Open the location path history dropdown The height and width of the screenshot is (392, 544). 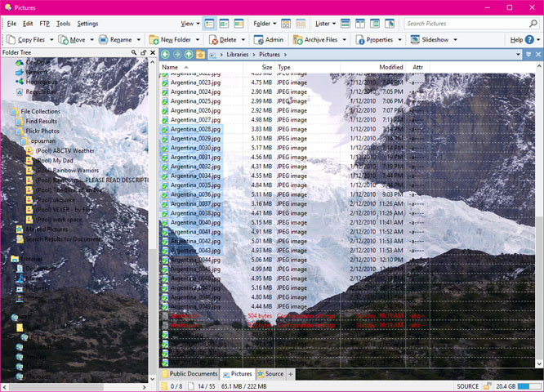click(518, 55)
